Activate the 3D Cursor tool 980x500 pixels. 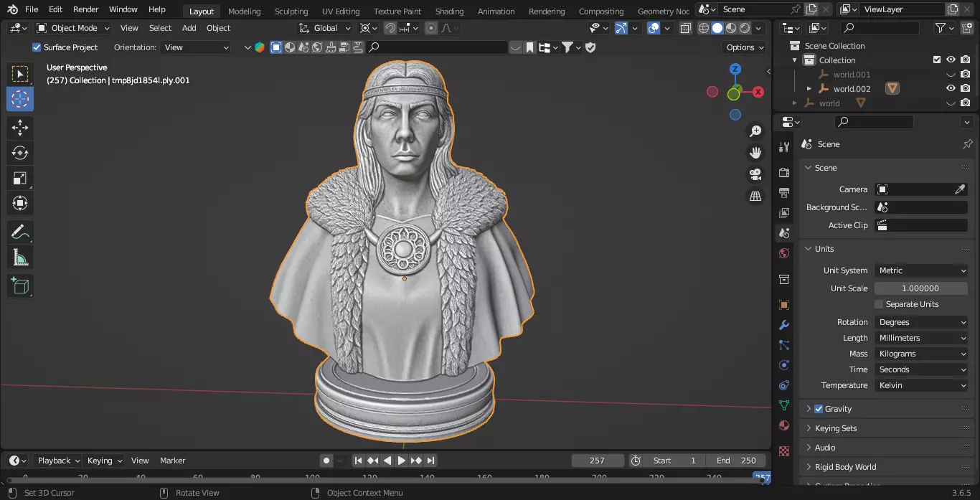click(x=20, y=99)
